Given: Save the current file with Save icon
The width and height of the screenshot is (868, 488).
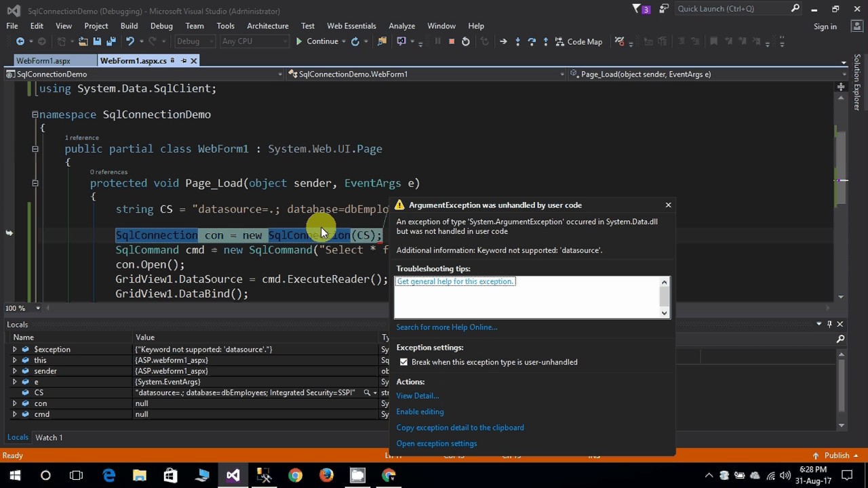Looking at the screenshot, I should pyautogui.click(x=97, y=41).
